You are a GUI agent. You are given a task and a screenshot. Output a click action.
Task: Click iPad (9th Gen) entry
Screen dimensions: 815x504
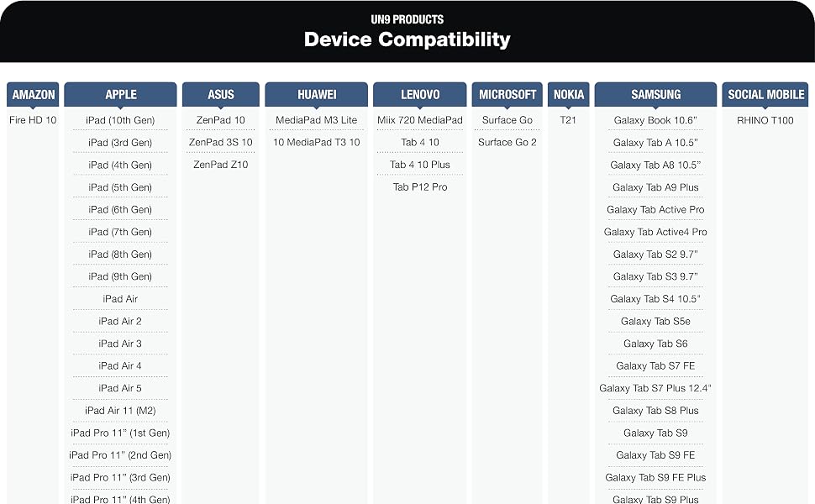coord(120,276)
